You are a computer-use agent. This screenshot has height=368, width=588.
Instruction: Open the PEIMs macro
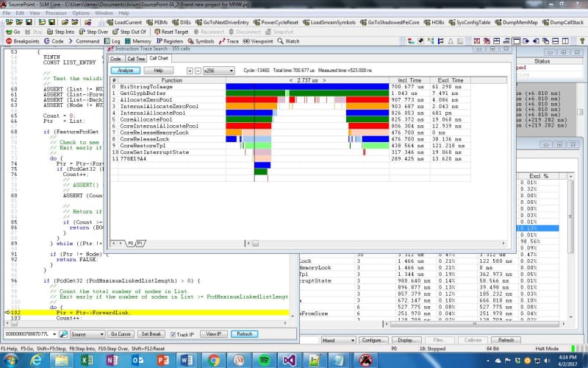point(157,22)
